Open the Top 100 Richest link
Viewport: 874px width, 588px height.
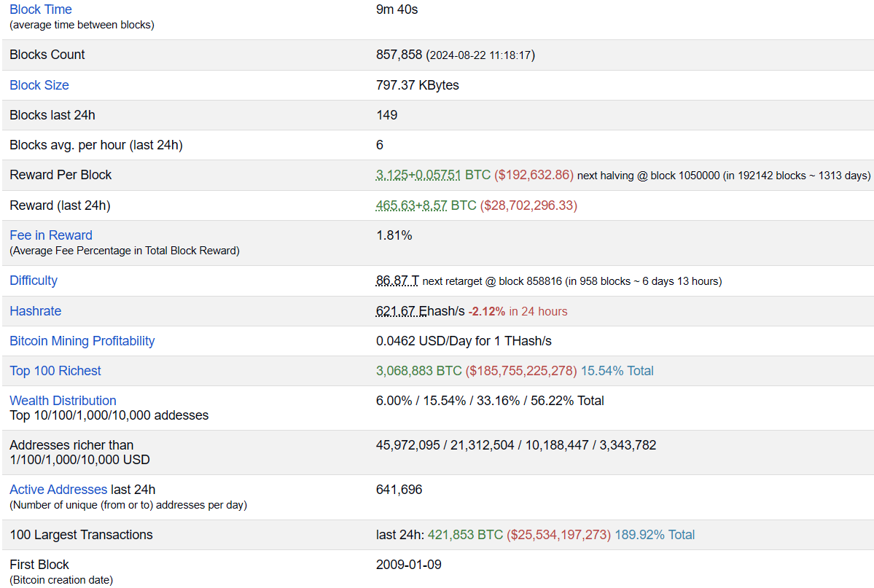55,371
